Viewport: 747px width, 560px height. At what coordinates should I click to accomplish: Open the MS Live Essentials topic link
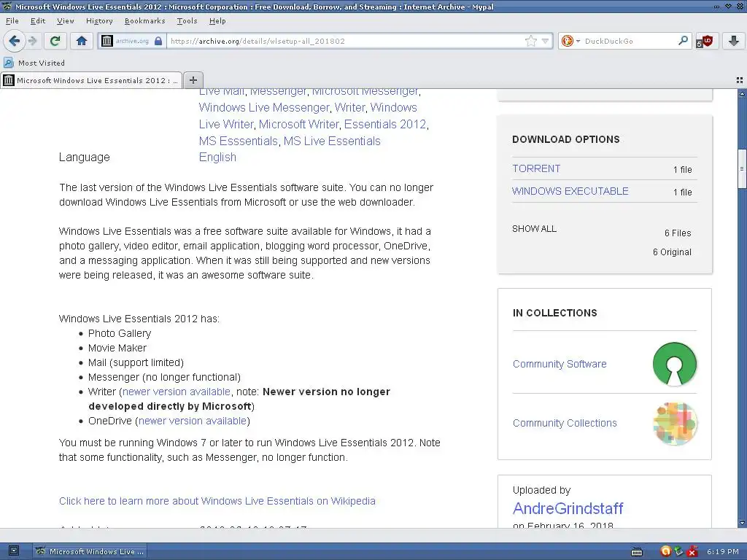pyautogui.click(x=332, y=141)
